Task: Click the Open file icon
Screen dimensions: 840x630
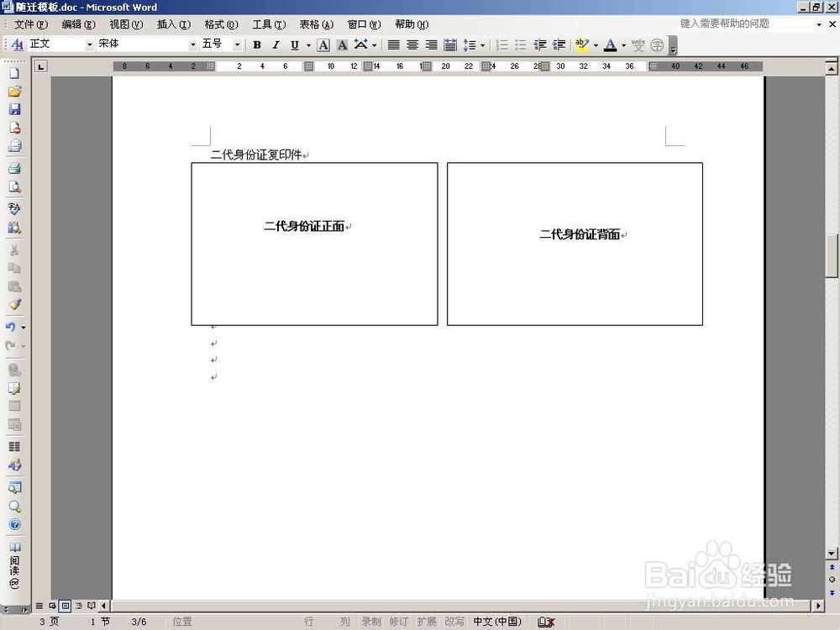Action: [x=14, y=92]
